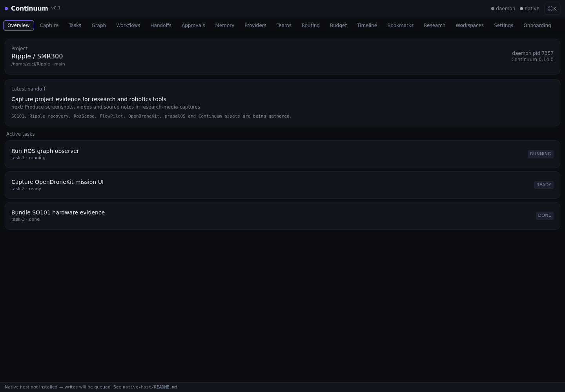Screen dimensions: 565x392
Task: Select the Graph tab
Action: coord(99,25)
